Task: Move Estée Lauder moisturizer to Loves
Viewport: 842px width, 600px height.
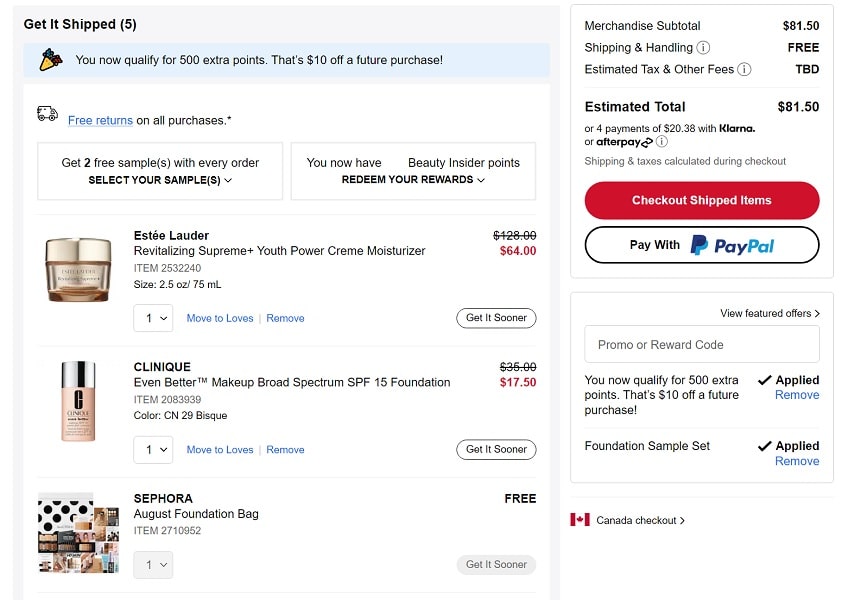Action: pyautogui.click(x=220, y=318)
